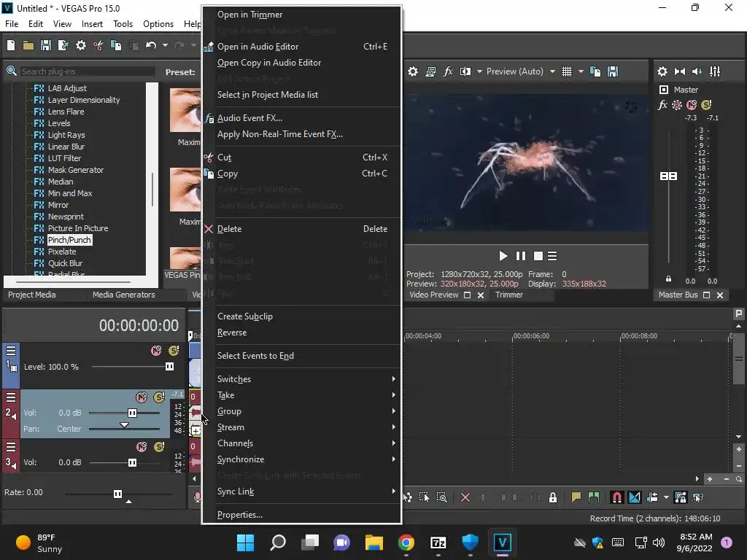Viewport: 747px width, 560px height.
Task: Expand Sync Link submenu
Action: (301, 491)
